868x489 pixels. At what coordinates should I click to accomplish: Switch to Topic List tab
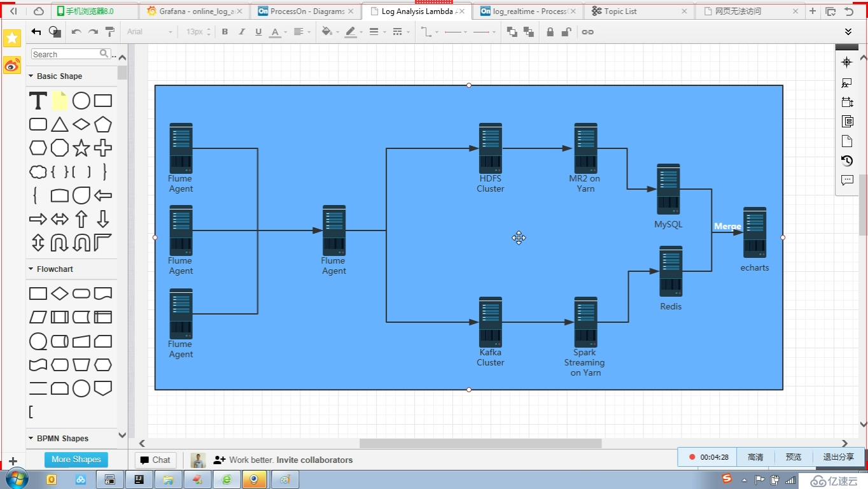click(x=639, y=11)
